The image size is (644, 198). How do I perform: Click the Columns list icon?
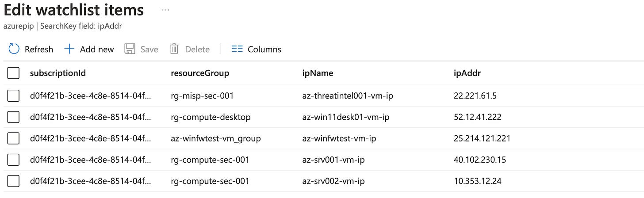237,49
